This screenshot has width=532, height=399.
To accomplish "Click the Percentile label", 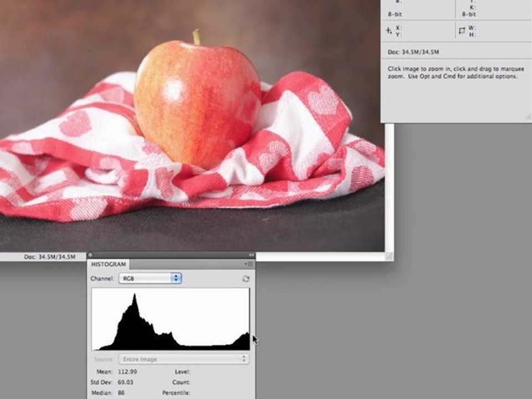I will click(176, 392).
